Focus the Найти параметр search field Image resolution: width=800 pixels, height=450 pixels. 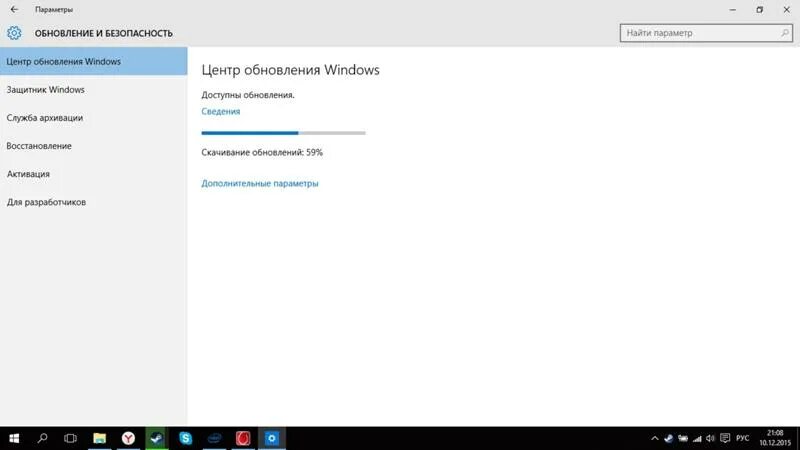706,33
